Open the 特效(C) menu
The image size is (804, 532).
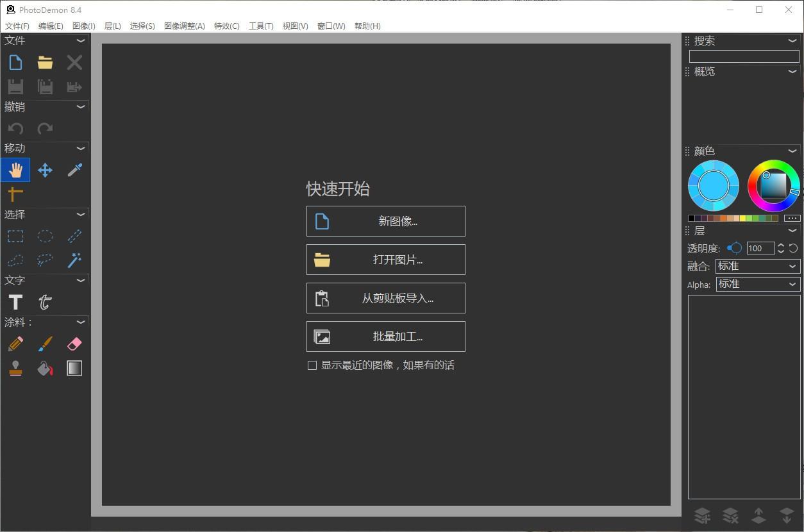pos(227,26)
